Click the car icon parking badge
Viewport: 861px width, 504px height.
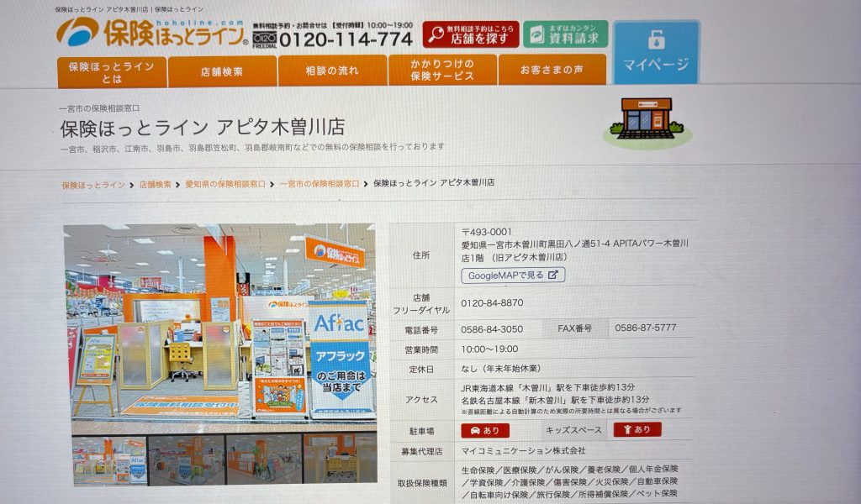click(x=484, y=430)
